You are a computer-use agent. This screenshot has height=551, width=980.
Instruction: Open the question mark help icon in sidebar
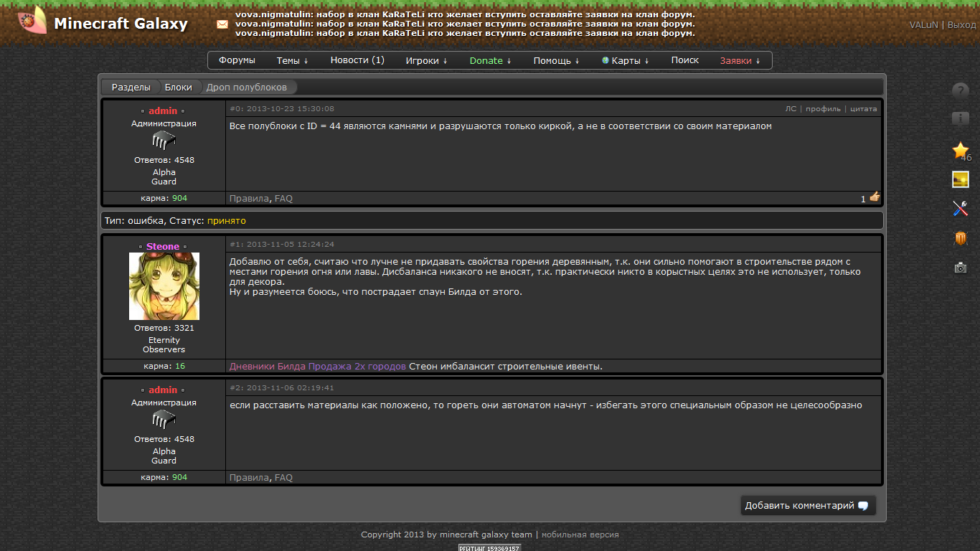coord(961,91)
